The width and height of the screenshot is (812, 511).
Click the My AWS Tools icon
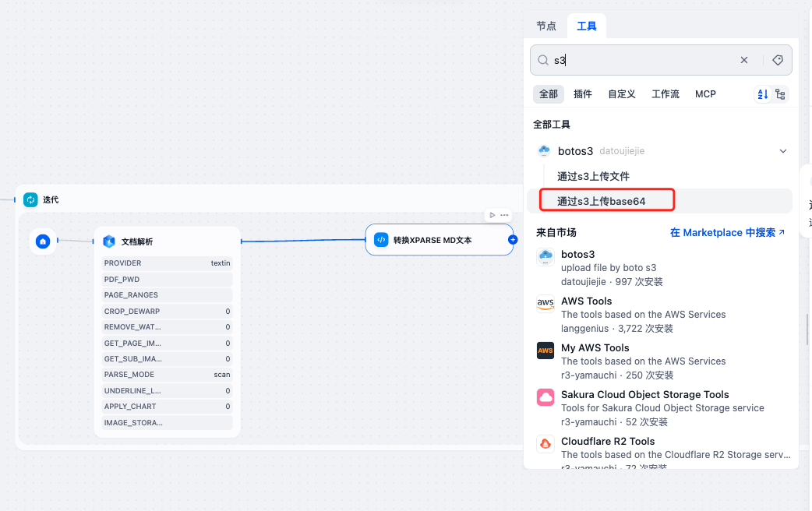pyautogui.click(x=545, y=351)
